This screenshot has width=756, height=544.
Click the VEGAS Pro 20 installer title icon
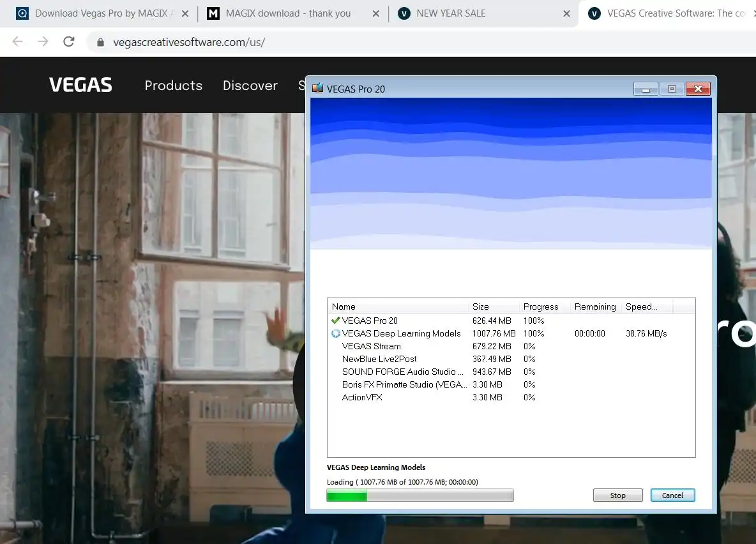point(318,89)
